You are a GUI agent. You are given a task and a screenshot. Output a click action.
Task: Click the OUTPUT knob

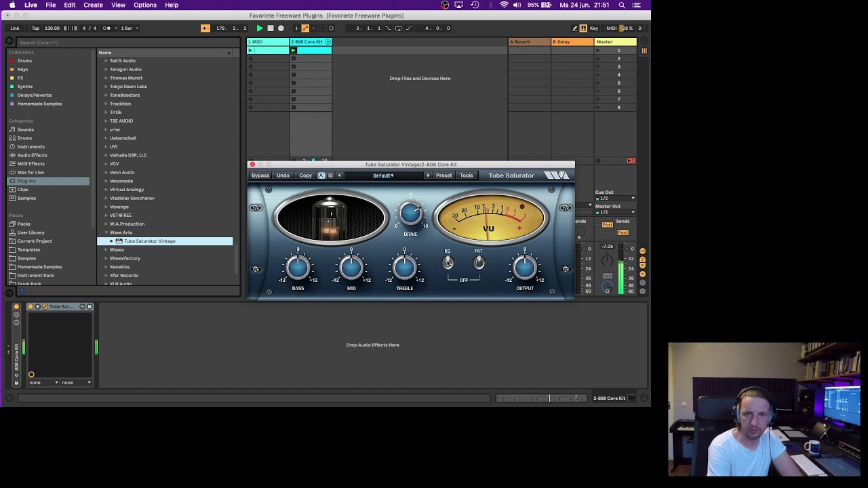(x=525, y=268)
